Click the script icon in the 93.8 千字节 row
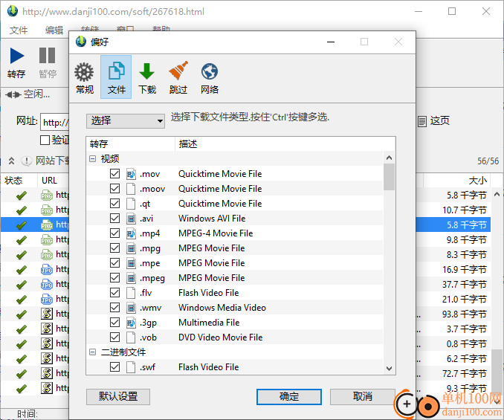 [47, 314]
